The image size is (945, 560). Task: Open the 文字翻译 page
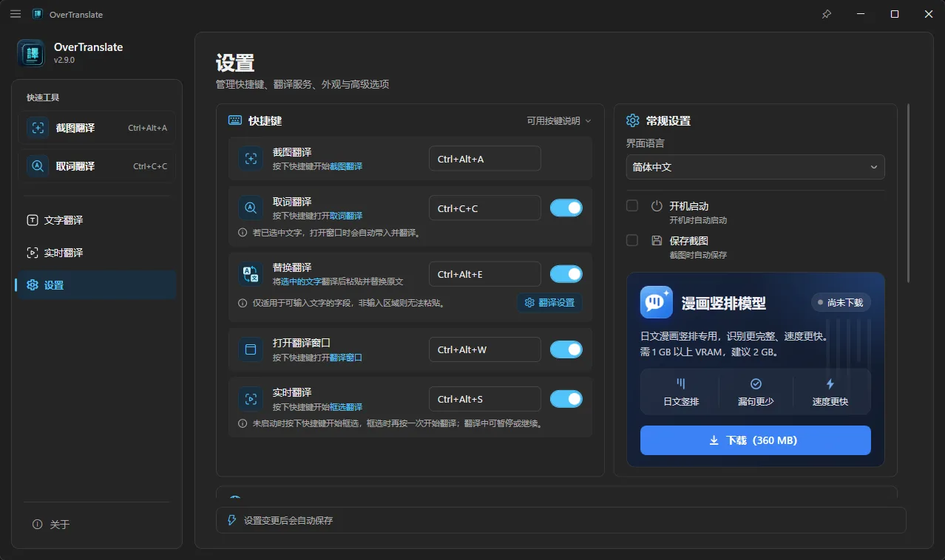97,220
